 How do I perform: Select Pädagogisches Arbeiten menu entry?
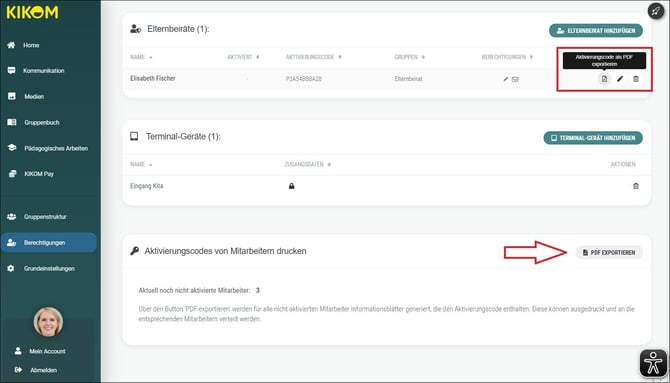[x=56, y=148]
